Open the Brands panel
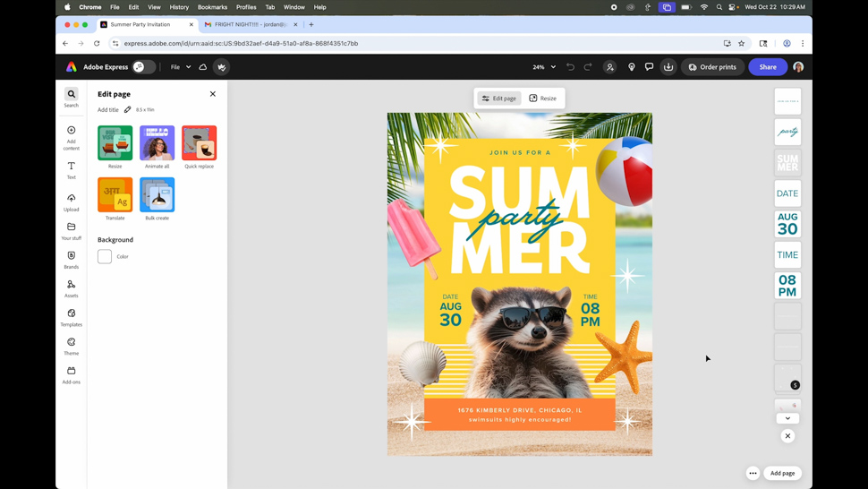Image resolution: width=868 pixels, height=489 pixels. 72,259
